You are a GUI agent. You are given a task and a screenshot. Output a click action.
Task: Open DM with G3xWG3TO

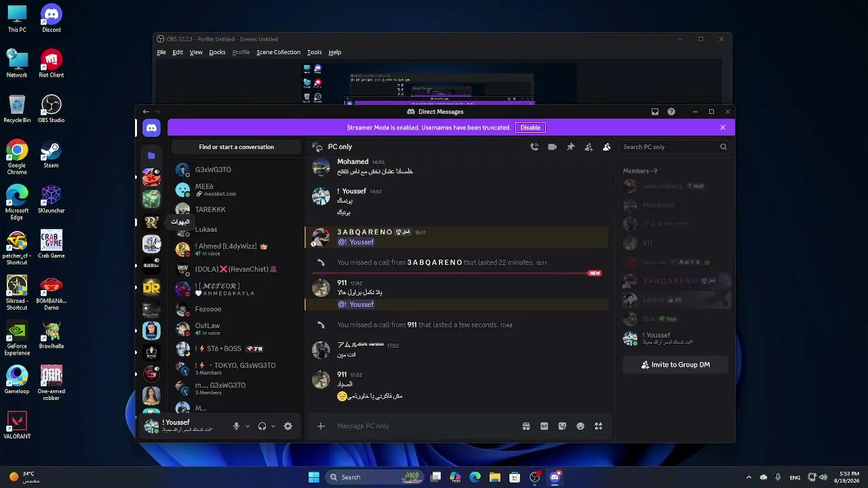pos(237,169)
